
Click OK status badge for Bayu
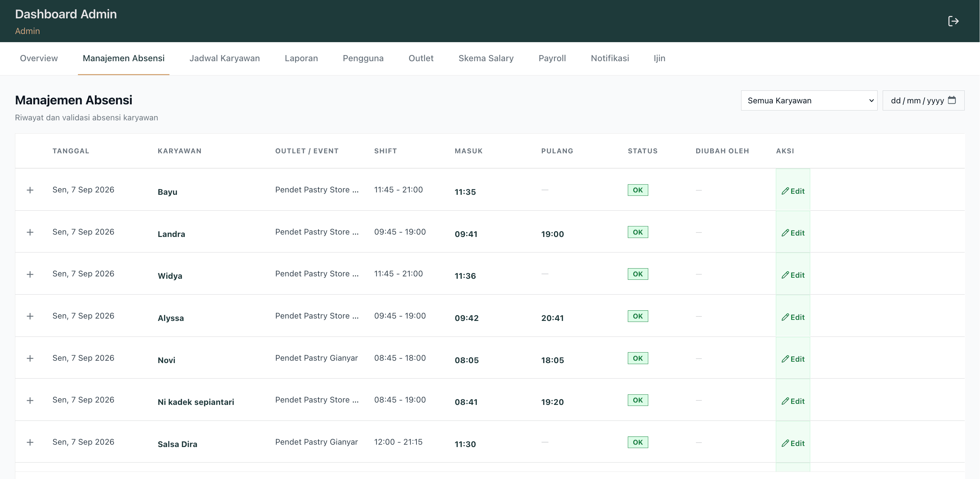(x=638, y=190)
